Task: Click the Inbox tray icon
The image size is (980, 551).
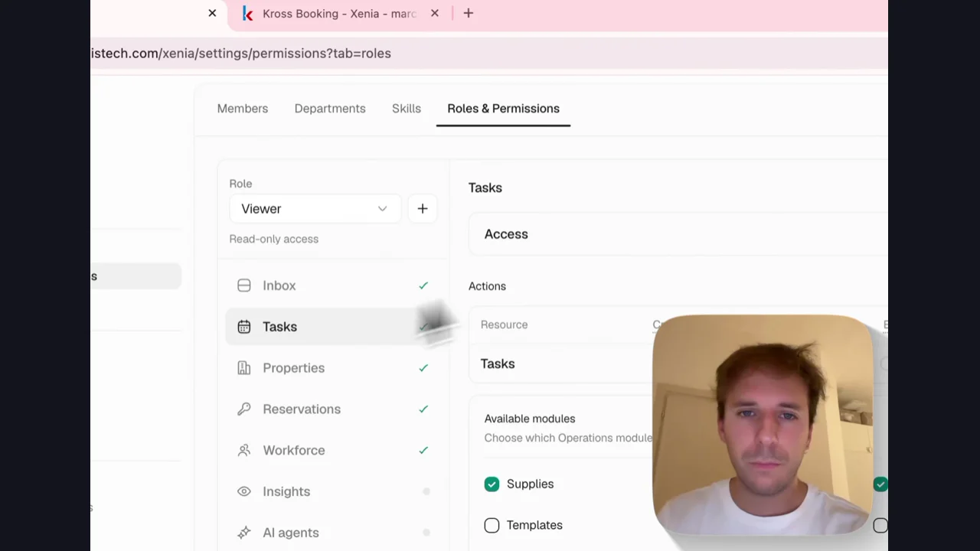Action: click(243, 285)
